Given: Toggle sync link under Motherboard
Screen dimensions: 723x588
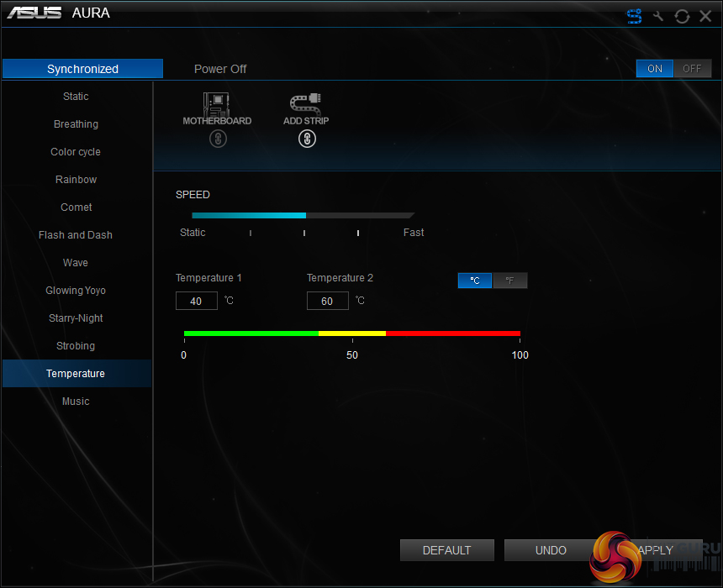Looking at the screenshot, I should pos(218,139).
